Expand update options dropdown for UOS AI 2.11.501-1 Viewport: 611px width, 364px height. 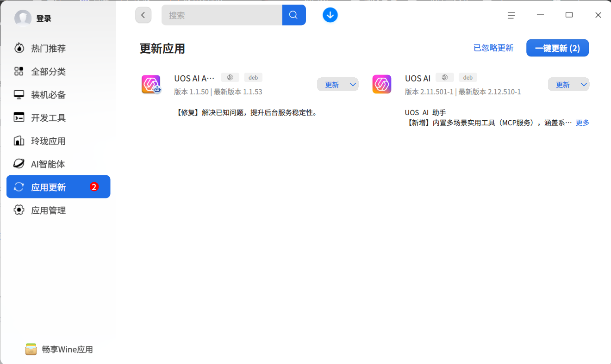[x=584, y=85]
